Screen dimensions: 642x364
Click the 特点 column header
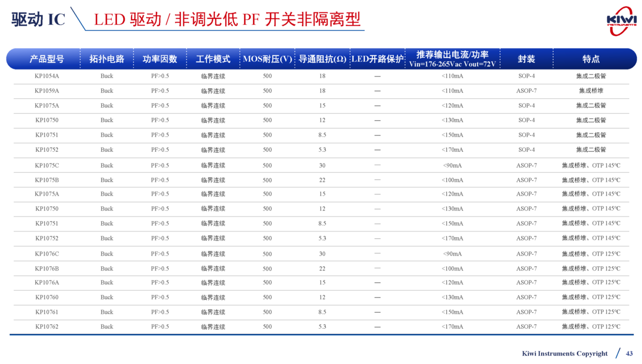591,59
